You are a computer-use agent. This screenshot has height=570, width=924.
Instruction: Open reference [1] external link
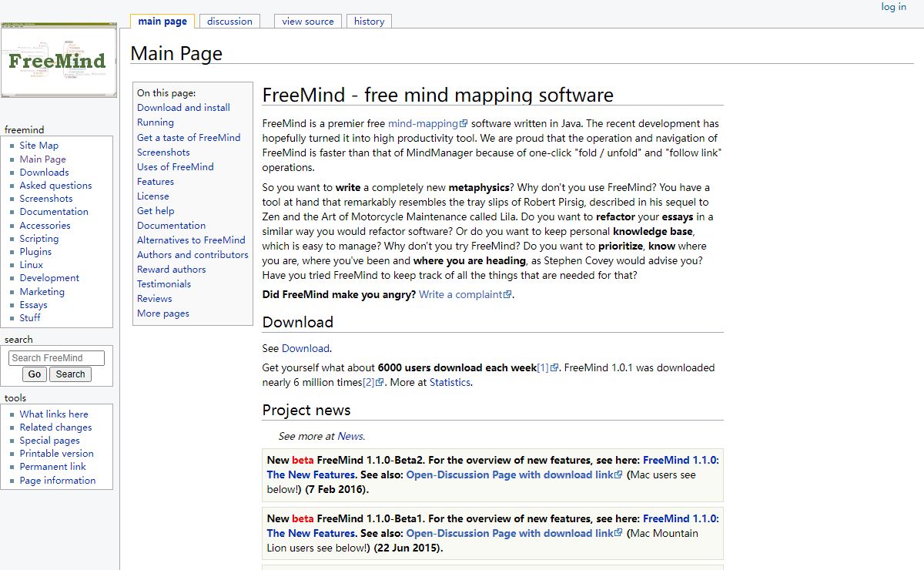(x=547, y=368)
